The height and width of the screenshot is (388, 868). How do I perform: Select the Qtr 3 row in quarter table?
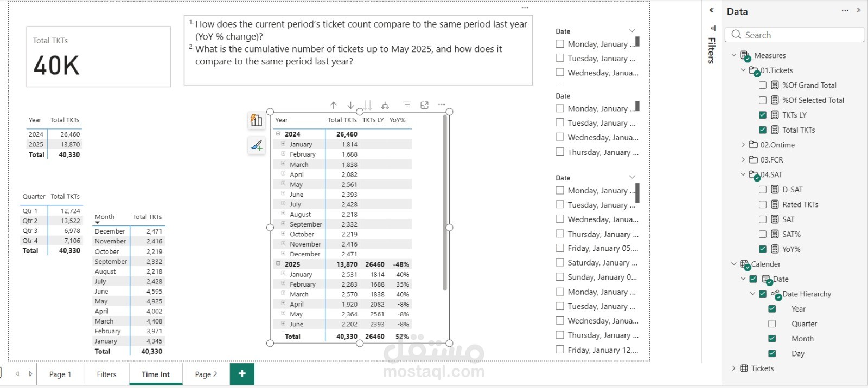(52, 231)
